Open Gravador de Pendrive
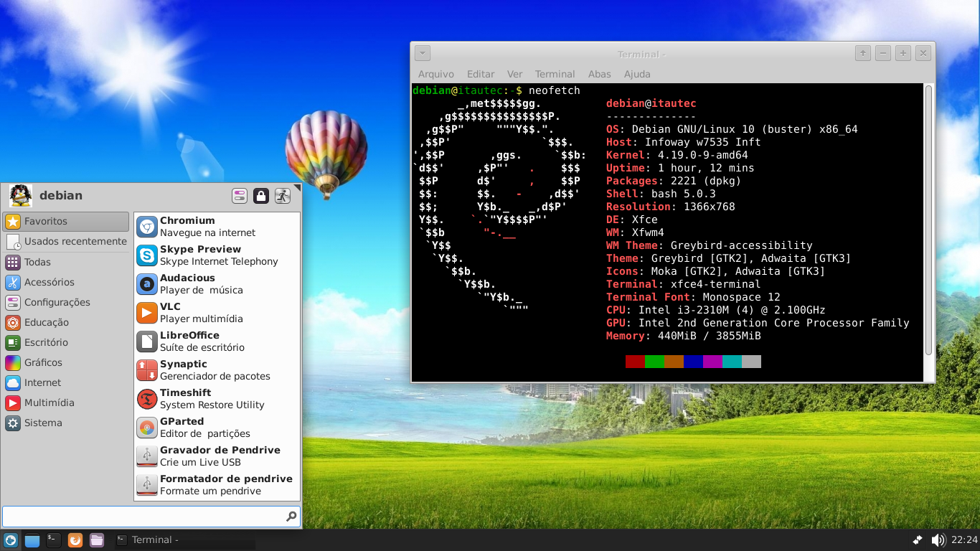Screen dimensions: 980x551 (x=217, y=456)
